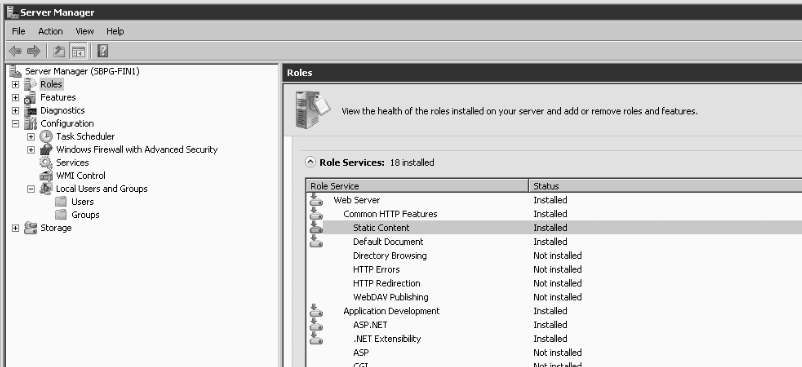Select Task Scheduler clock icon
Viewport: 802px width, 367px height.
pos(46,136)
